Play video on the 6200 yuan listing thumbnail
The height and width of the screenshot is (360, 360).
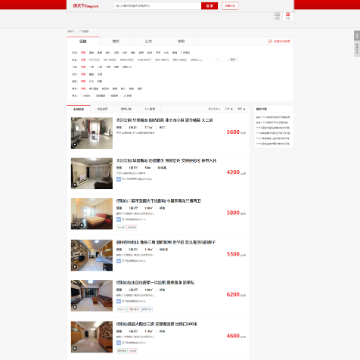75,307
